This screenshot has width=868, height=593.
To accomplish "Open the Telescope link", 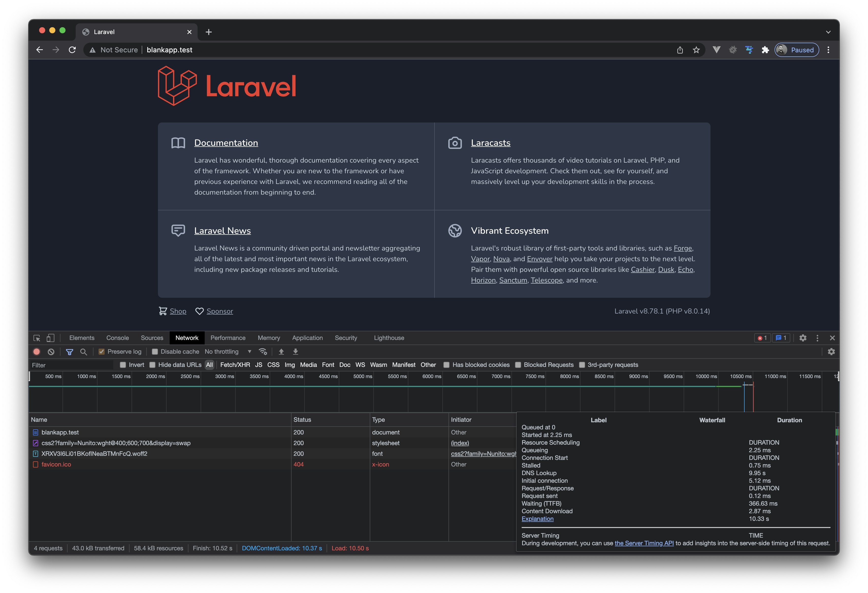I will [x=546, y=280].
